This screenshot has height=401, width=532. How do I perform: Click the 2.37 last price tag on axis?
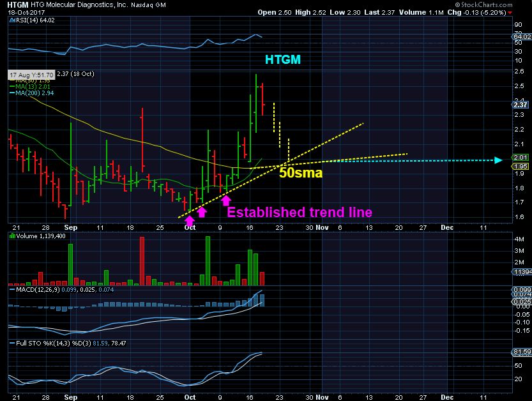click(x=520, y=105)
